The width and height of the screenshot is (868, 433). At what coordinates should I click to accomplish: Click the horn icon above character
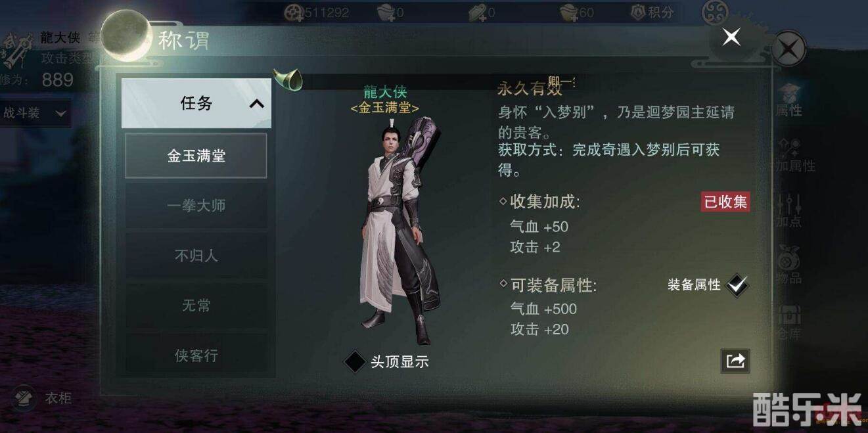click(288, 80)
